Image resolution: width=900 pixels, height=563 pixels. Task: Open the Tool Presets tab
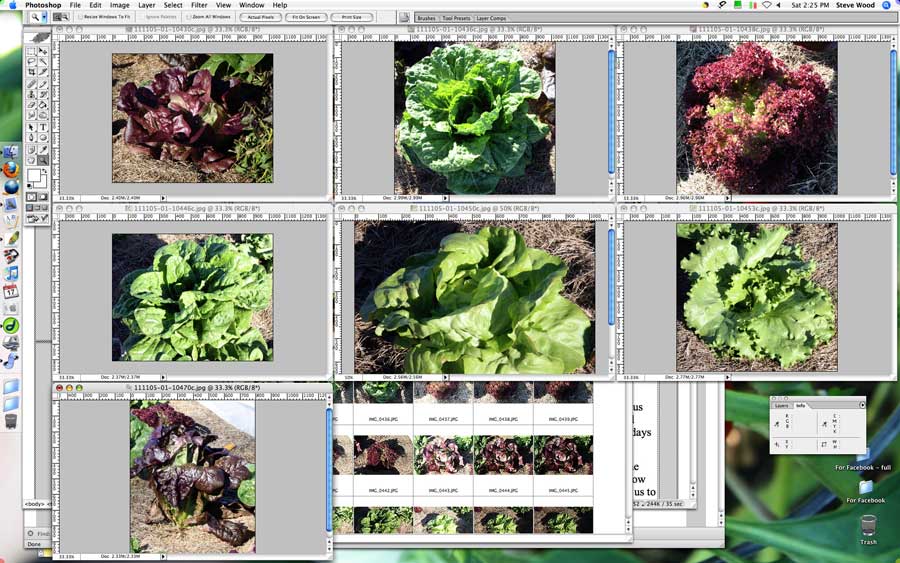(x=456, y=18)
